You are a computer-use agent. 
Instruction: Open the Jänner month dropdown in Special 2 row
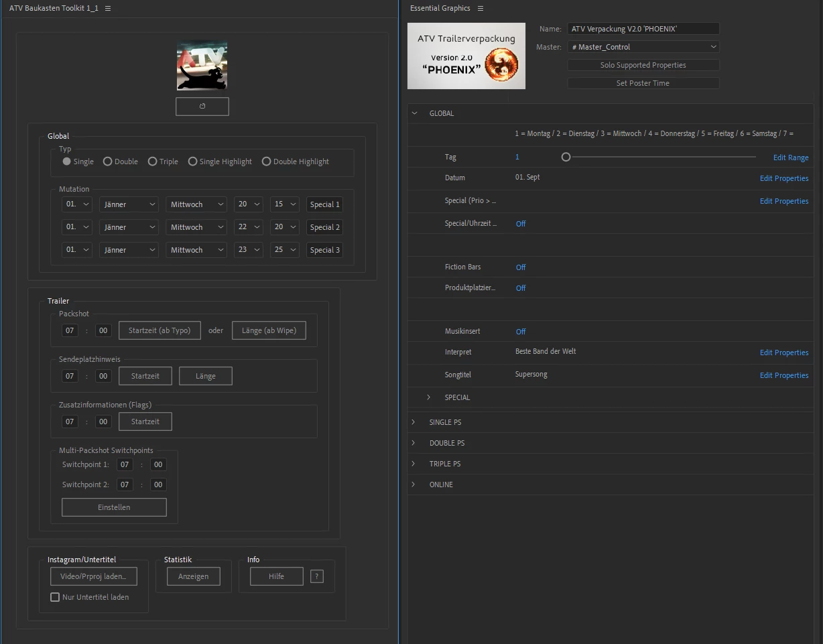click(x=129, y=227)
